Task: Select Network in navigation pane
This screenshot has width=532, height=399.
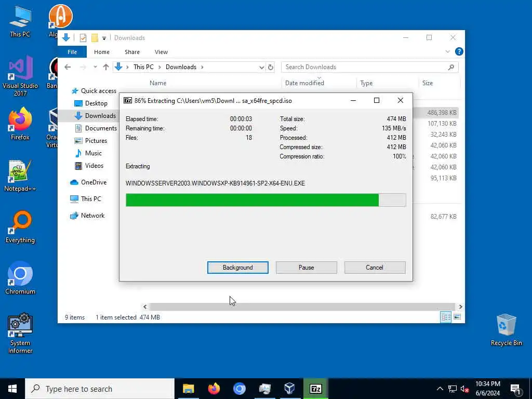Action: pos(87,216)
